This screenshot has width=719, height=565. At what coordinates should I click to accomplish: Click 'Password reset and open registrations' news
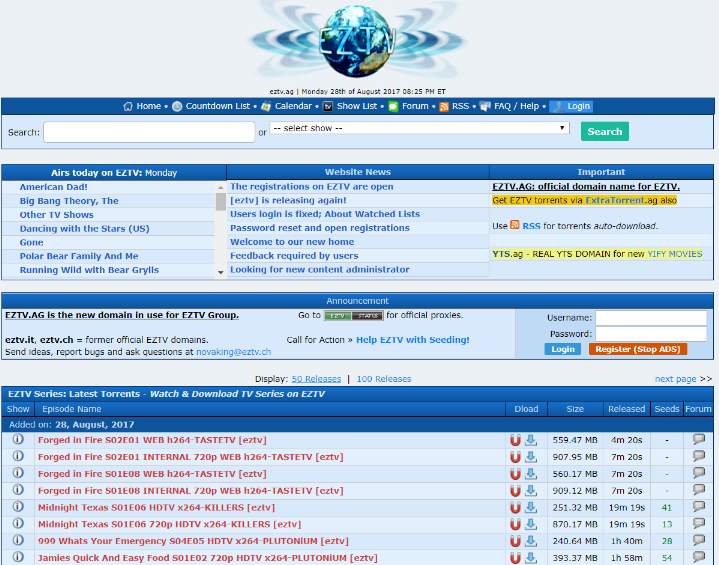[320, 228]
